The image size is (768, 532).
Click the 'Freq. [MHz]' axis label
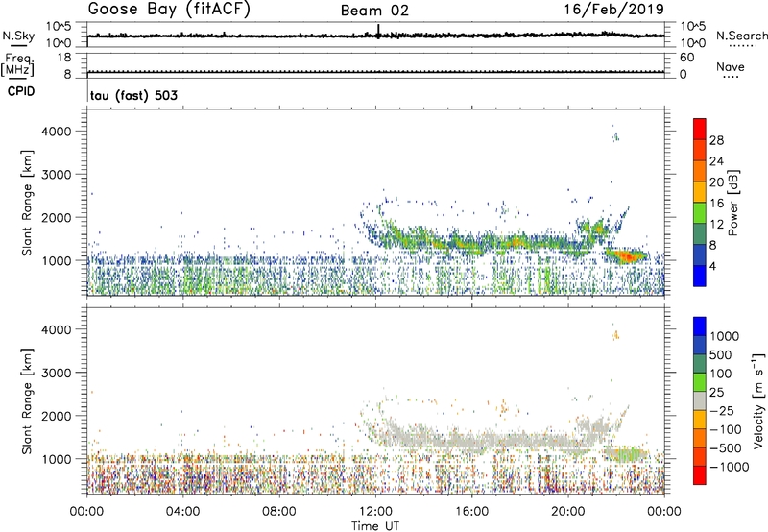click(x=17, y=64)
